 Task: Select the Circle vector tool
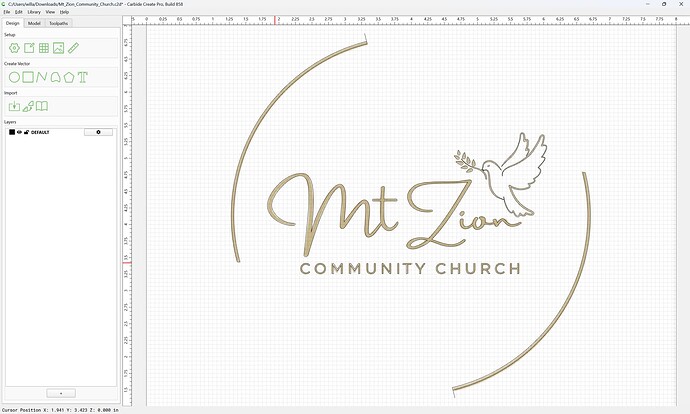(15, 77)
